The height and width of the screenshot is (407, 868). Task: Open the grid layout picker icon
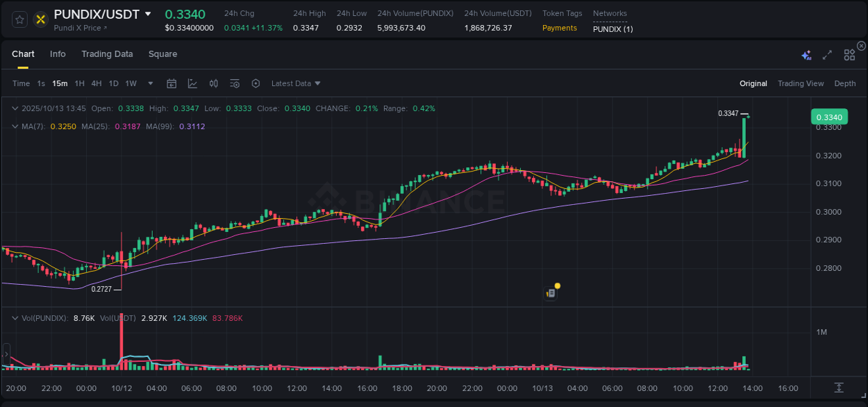(x=849, y=54)
